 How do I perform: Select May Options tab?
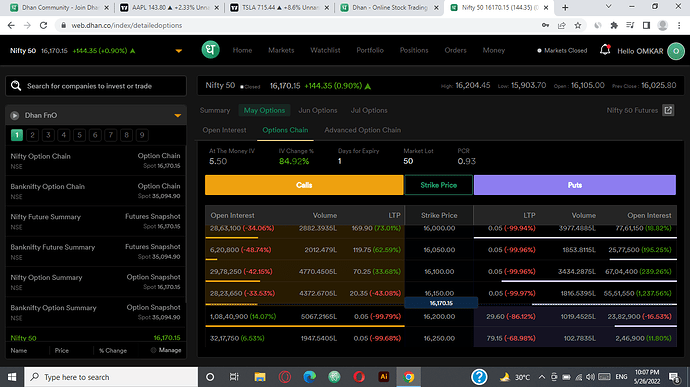[264, 110]
